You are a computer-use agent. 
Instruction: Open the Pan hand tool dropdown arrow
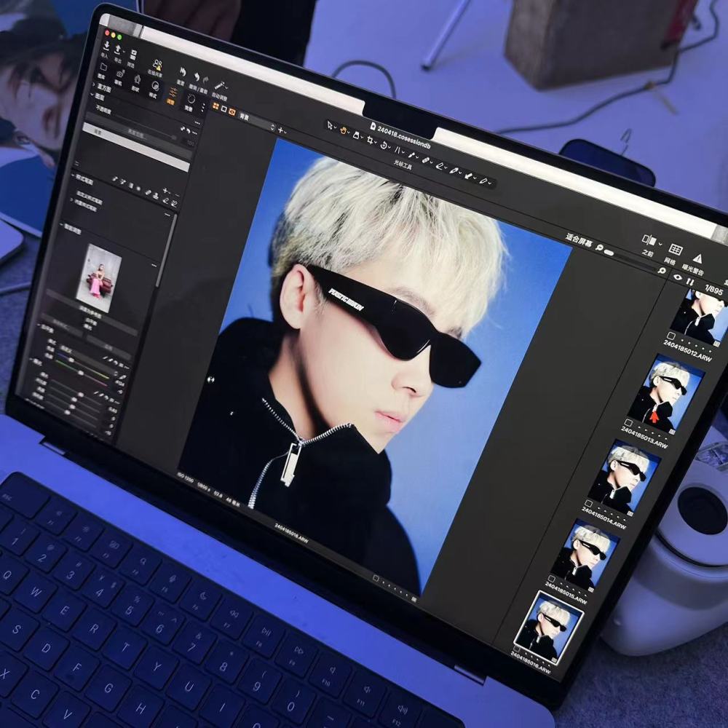pos(349,133)
